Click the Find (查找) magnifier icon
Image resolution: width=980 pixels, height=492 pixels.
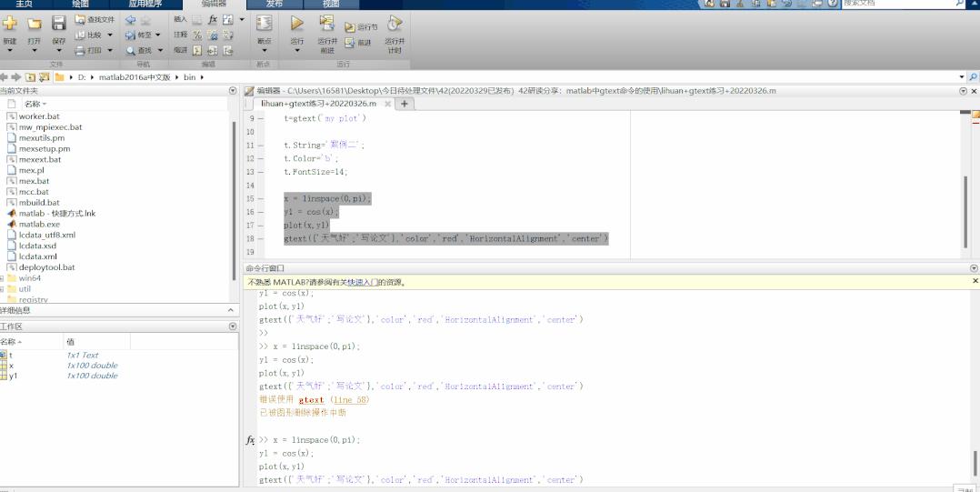click(130, 51)
